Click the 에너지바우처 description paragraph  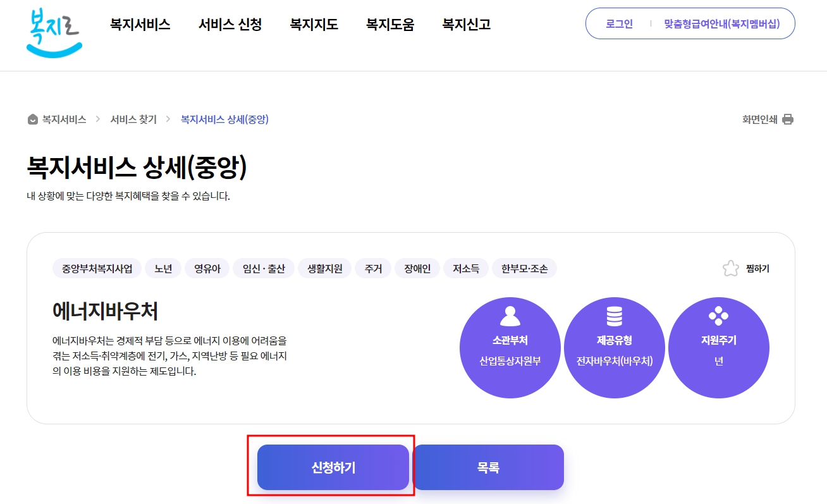(169, 356)
